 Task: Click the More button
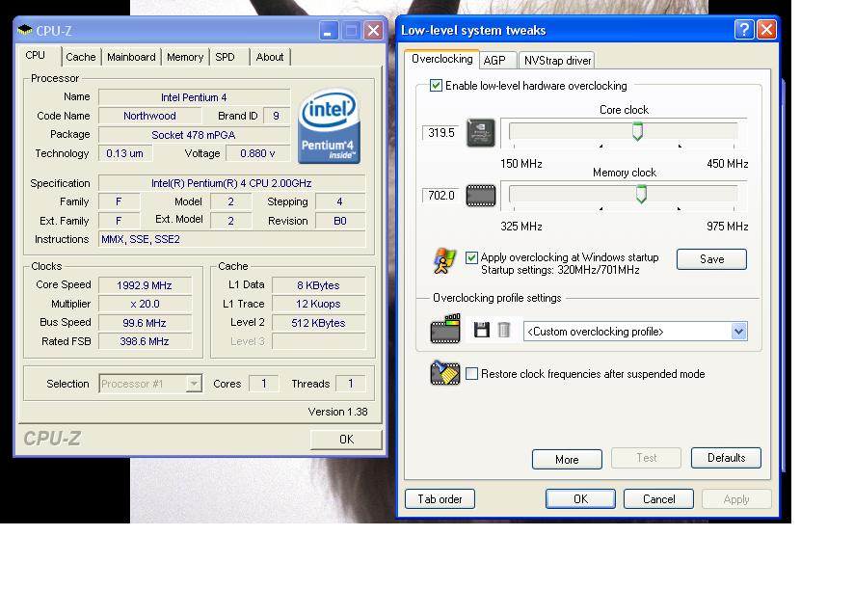point(567,459)
